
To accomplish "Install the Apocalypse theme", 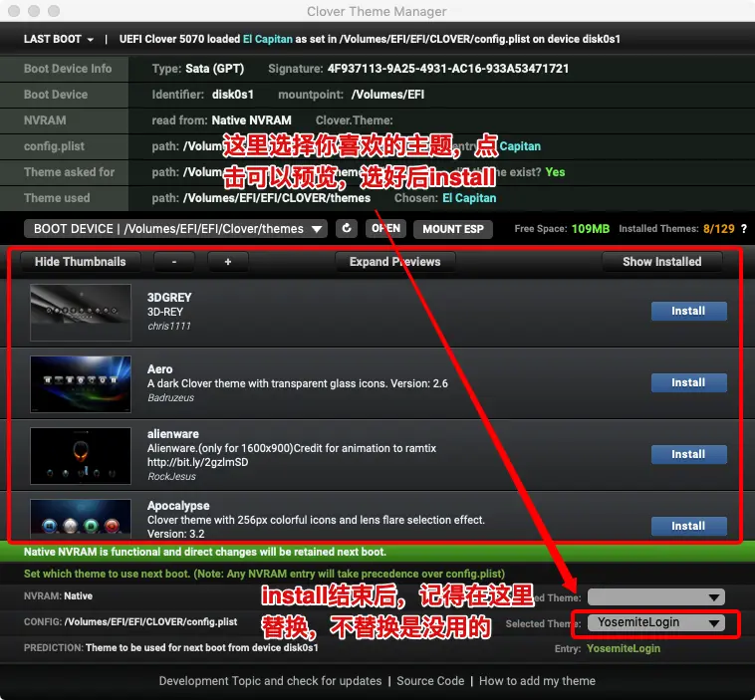I will 688,526.
